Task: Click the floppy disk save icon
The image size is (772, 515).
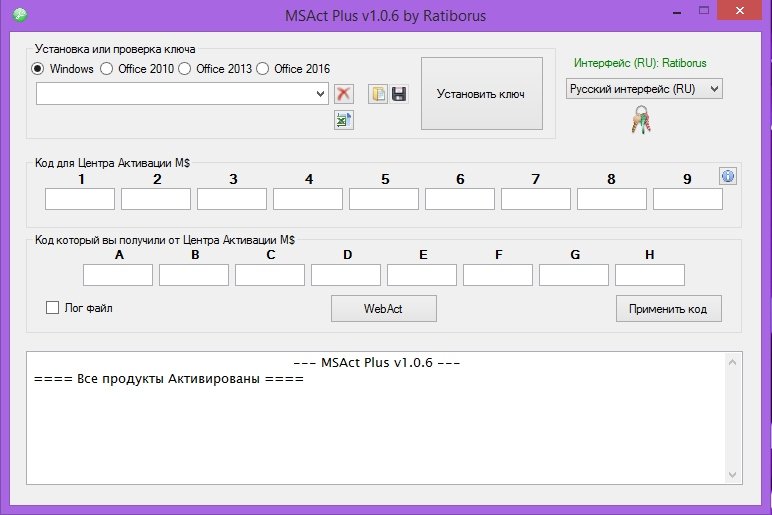Action: point(399,94)
